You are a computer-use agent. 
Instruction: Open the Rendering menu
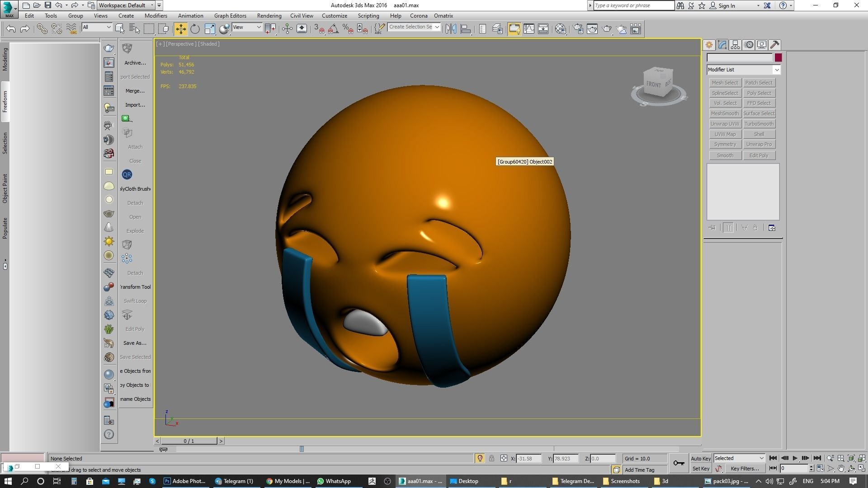[269, 16]
